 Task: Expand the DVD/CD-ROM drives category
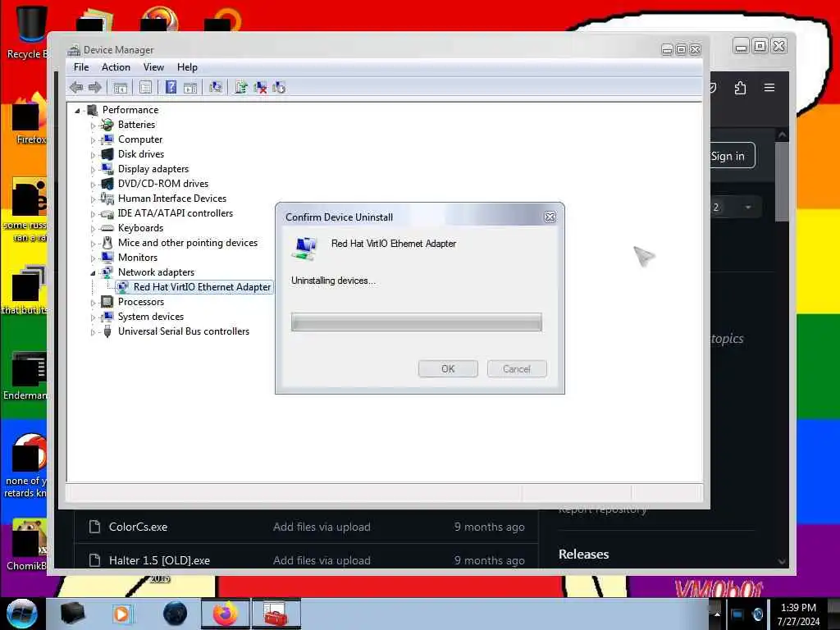pyautogui.click(x=93, y=185)
